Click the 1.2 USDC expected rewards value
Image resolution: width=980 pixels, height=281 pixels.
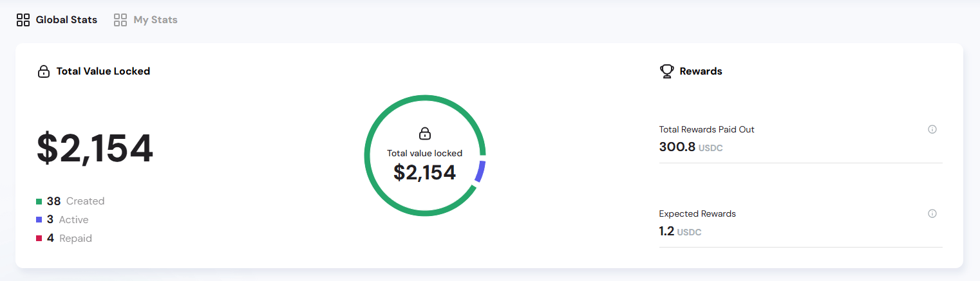680,231
